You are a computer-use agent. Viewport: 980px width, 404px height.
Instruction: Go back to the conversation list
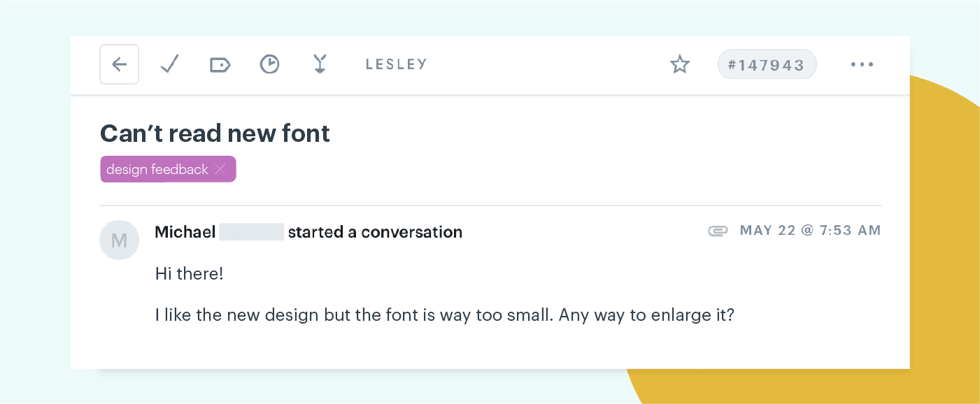pyautogui.click(x=119, y=64)
